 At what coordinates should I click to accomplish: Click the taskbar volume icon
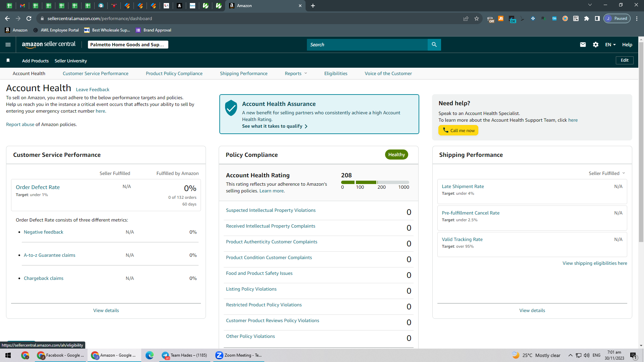coord(587,355)
